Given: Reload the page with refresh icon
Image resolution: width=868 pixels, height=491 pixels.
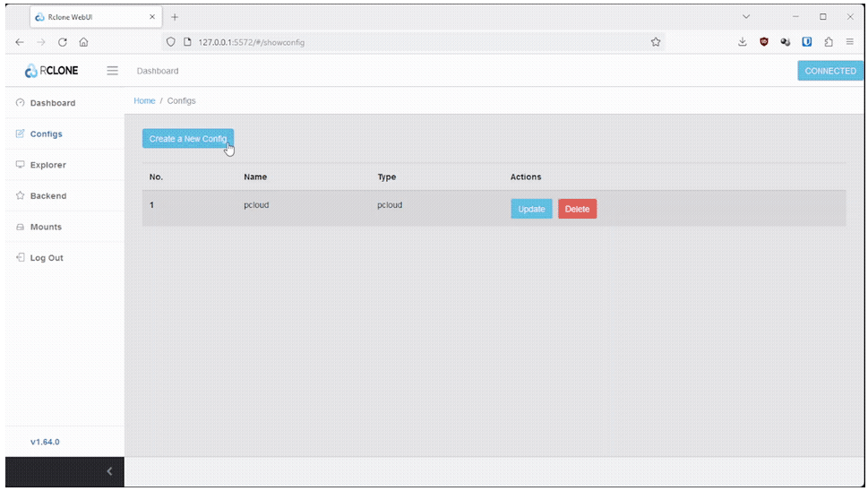Looking at the screenshot, I should click(63, 42).
